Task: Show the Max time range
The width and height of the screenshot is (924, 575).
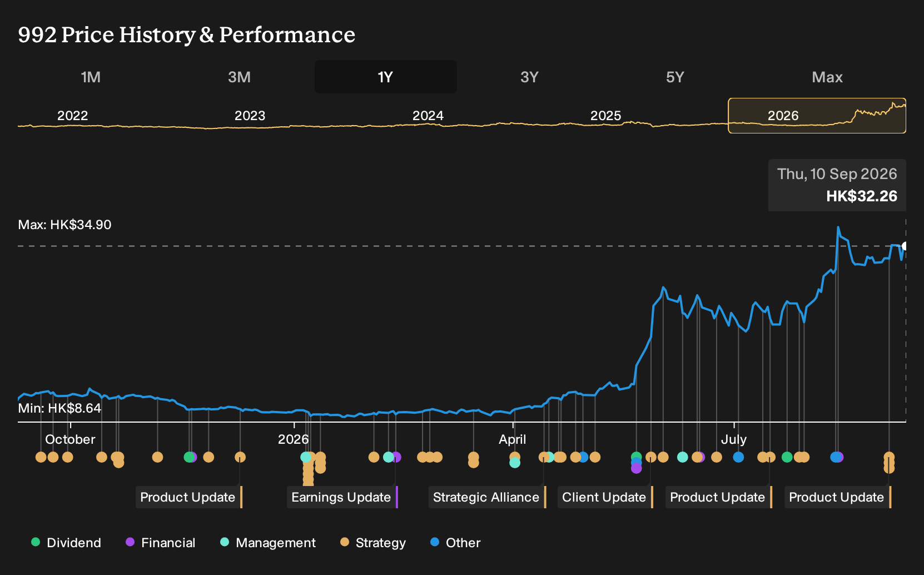Action: (x=827, y=77)
